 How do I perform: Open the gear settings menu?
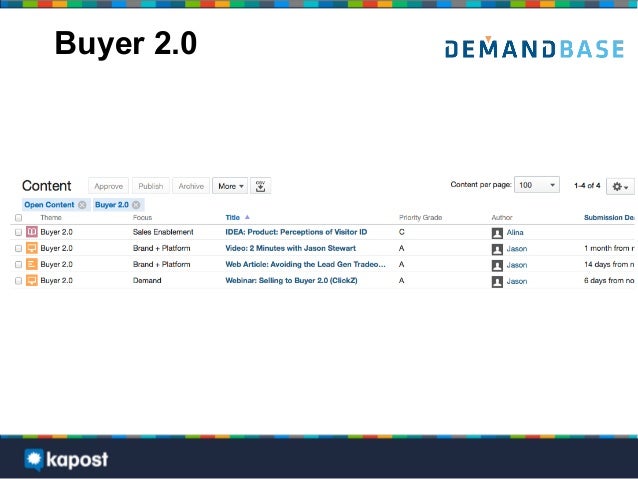[x=620, y=186]
